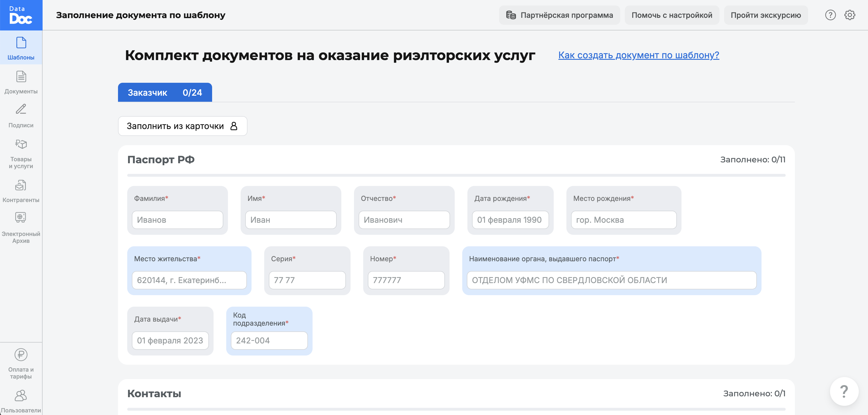Follow the Как создать документ по шаблону link

tap(638, 55)
